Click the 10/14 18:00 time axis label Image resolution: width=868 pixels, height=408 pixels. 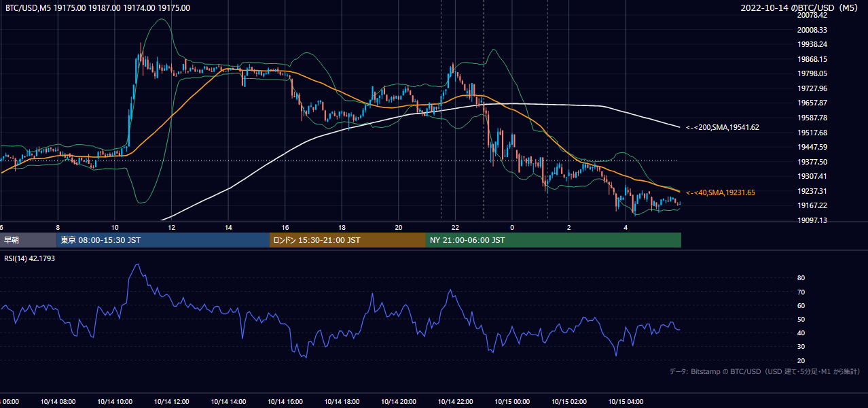click(342, 402)
